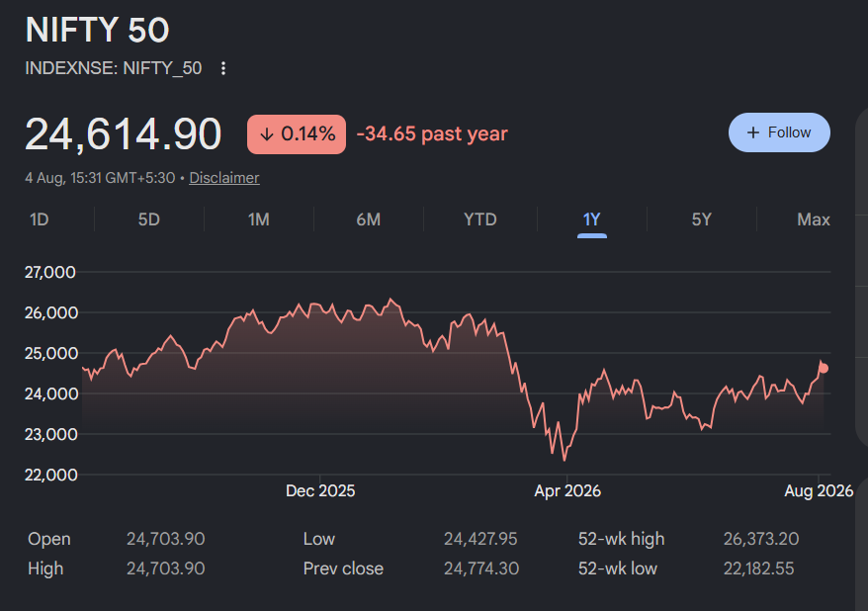Click the 'Prev close' label
Viewport: 868px width, 611px height.
point(343,568)
